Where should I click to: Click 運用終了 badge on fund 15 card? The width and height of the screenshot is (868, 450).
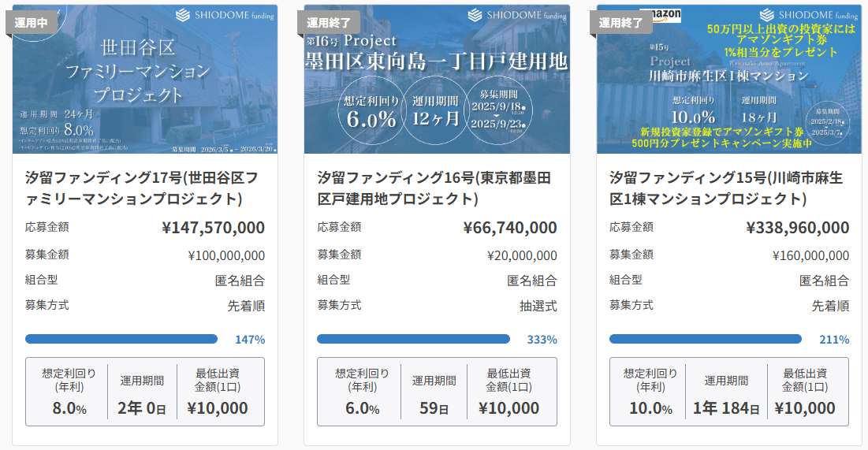click(x=621, y=22)
